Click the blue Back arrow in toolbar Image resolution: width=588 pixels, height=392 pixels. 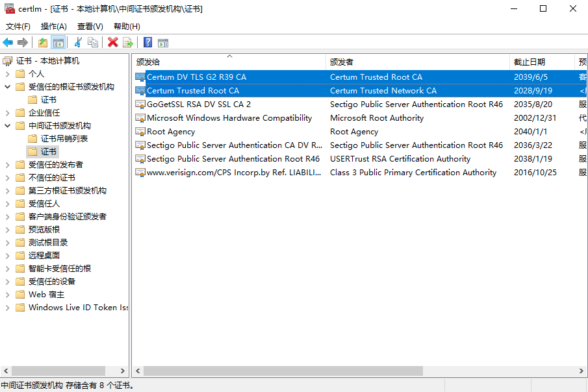tap(8, 43)
